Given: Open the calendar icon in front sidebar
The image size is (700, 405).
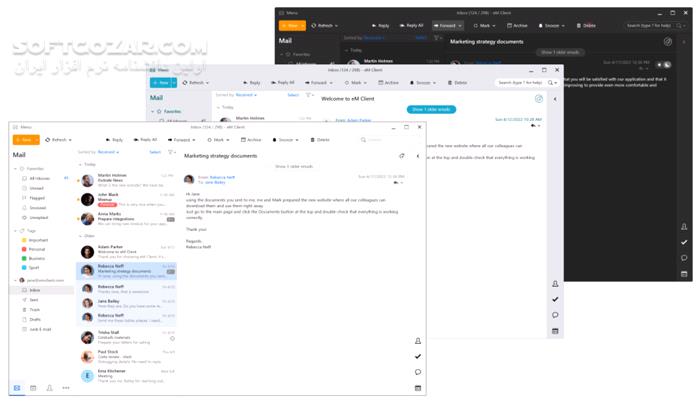Looking at the screenshot, I should click(x=418, y=388).
